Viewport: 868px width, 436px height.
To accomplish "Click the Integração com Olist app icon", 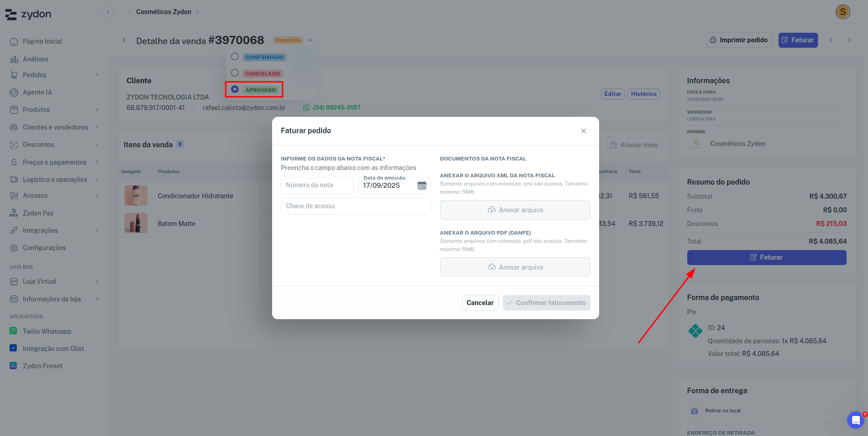I will [x=14, y=348].
